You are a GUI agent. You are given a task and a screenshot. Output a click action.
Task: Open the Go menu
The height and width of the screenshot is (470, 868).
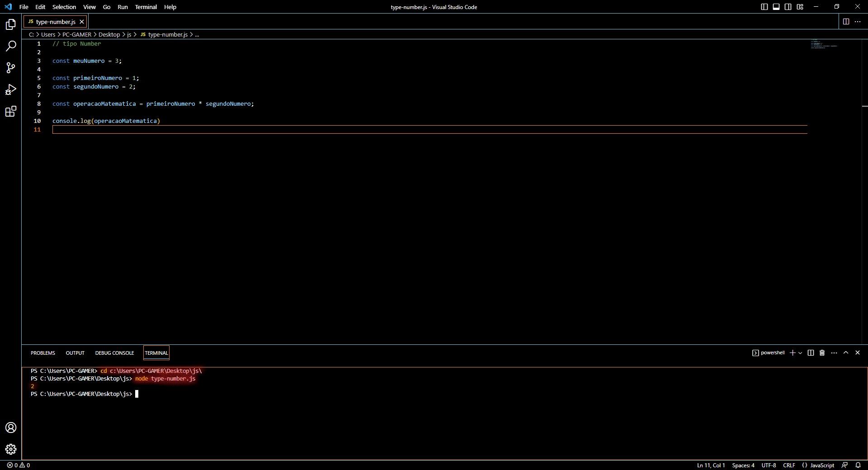pos(107,7)
